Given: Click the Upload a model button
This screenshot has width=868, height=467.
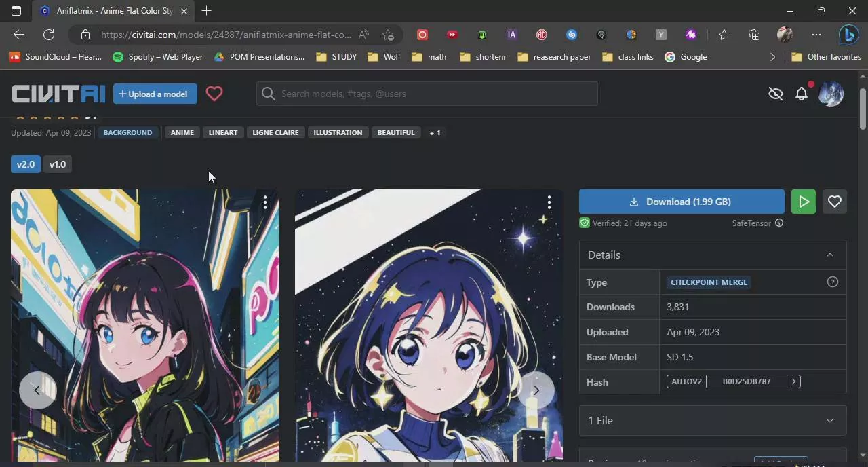Looking at the screenshot, I should tap(155, 94).
